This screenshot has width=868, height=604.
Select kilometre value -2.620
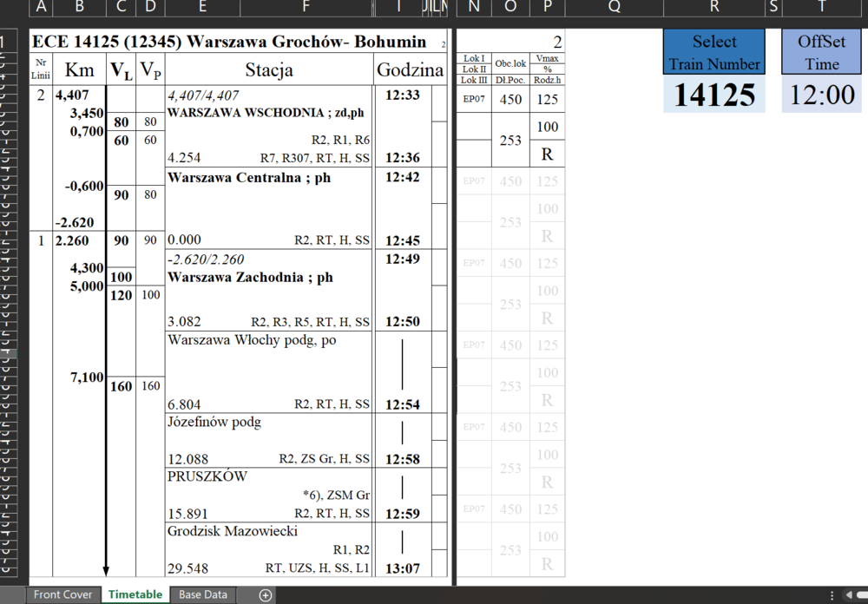[x=74, y=222]
